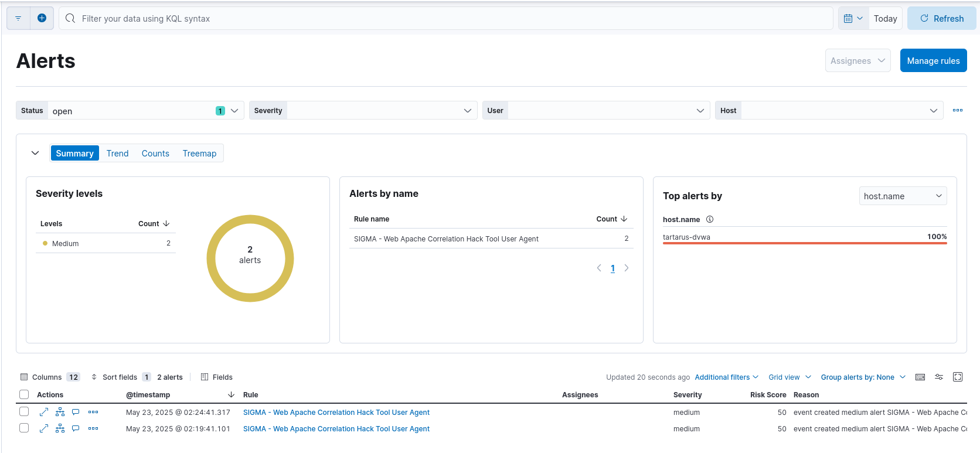Expand details of first alert row
This screenshot has height=453, width=980.
(x=44, y=412)
